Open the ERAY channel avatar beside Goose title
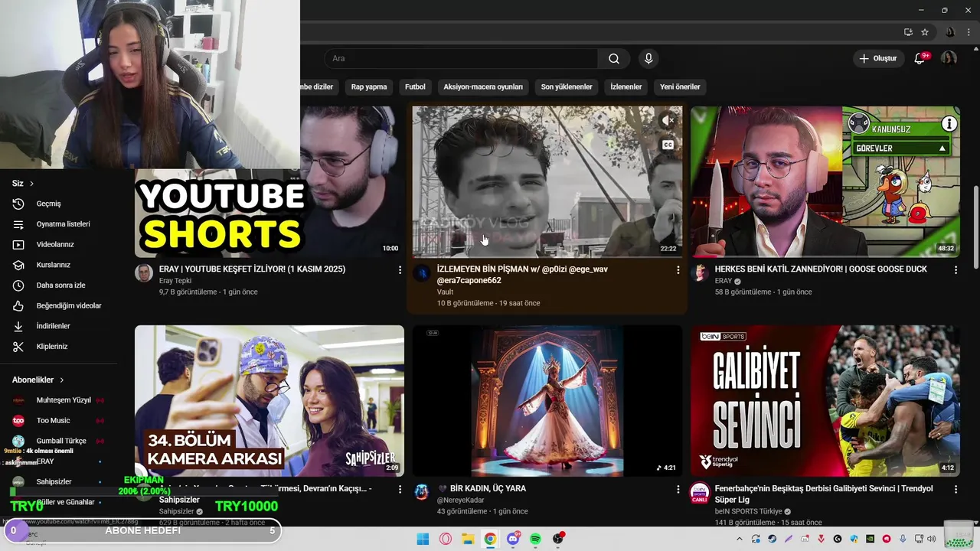This screenshot has height=551, width=980. point(700,273)
